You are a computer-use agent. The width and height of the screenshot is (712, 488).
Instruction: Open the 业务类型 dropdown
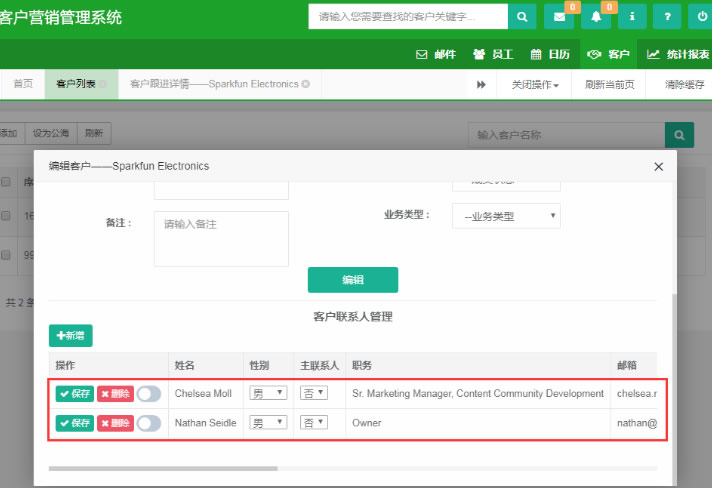coord(506,216)
